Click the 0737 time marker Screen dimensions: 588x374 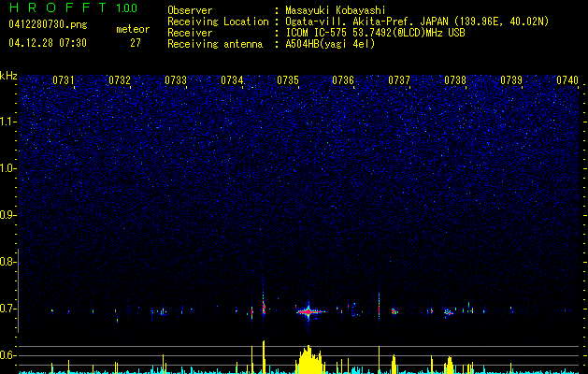399,79
